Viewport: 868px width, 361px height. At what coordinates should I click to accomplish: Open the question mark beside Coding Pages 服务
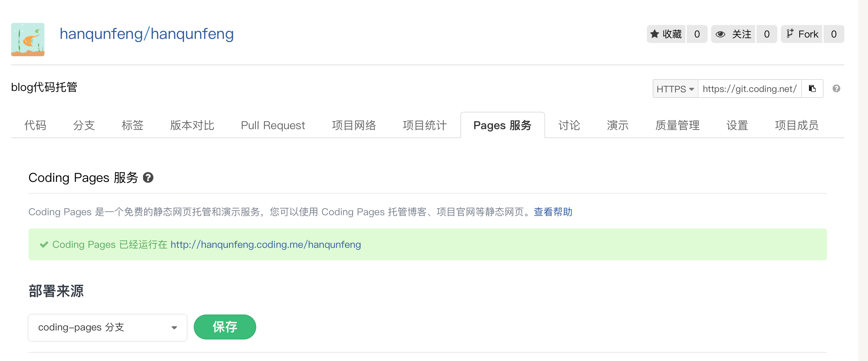[x=148, y=178]
